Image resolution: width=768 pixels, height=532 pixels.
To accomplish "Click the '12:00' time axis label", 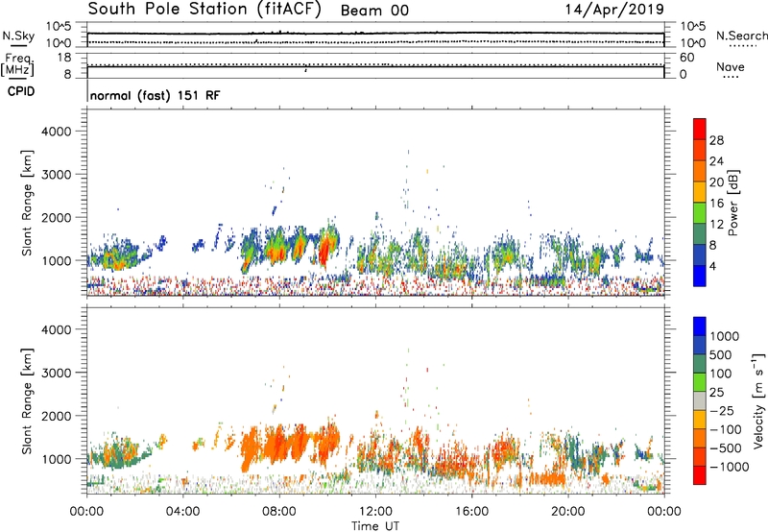I will pyautogui.click(x=375, y=512).
